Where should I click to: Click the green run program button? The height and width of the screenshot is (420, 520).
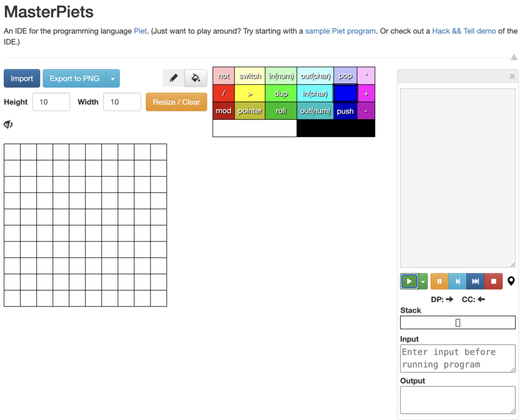(x=409, y=281)
